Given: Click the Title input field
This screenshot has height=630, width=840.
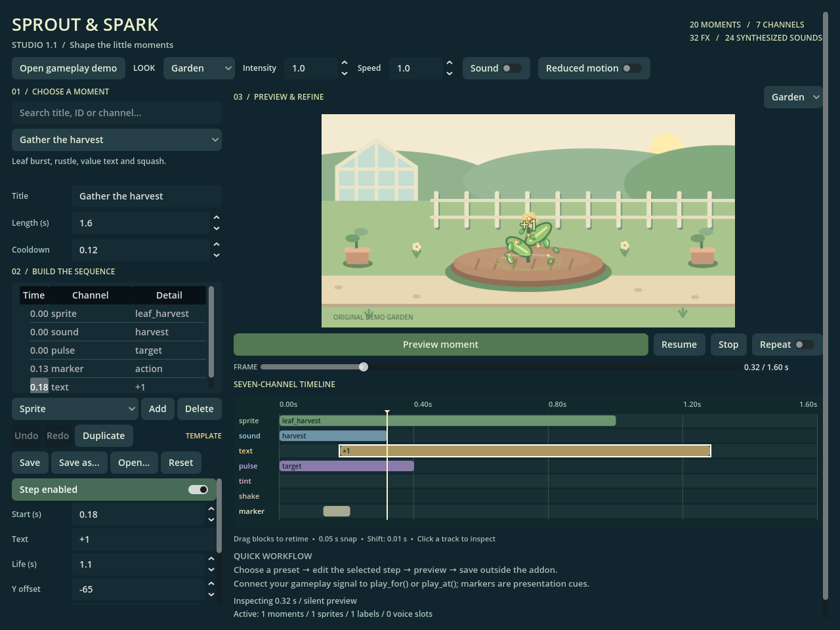Looking at the screenshot, I should pos(146,196).
